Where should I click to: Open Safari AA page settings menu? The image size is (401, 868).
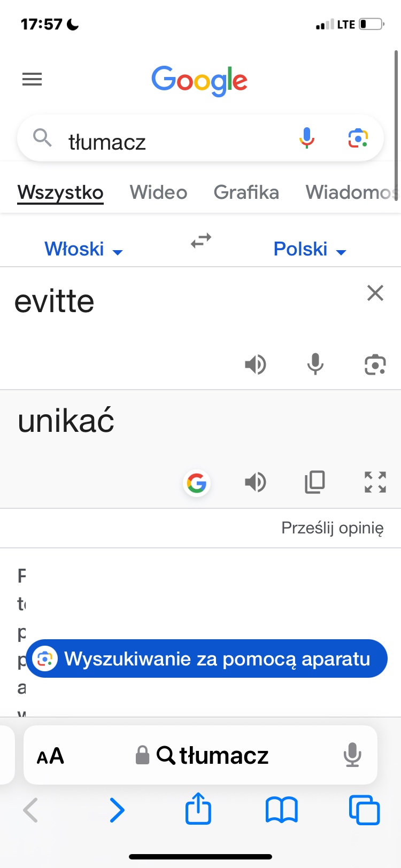pos(50,756)
